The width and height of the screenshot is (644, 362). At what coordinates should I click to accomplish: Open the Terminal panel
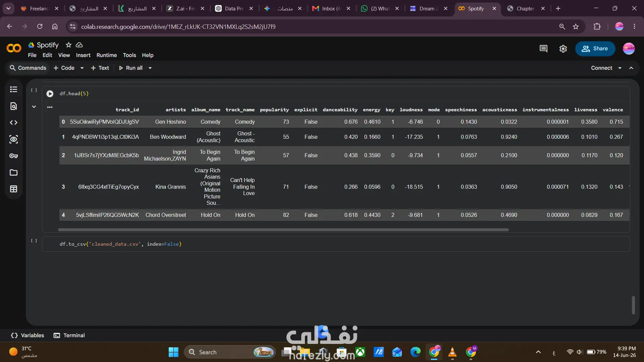coord(69,336)
